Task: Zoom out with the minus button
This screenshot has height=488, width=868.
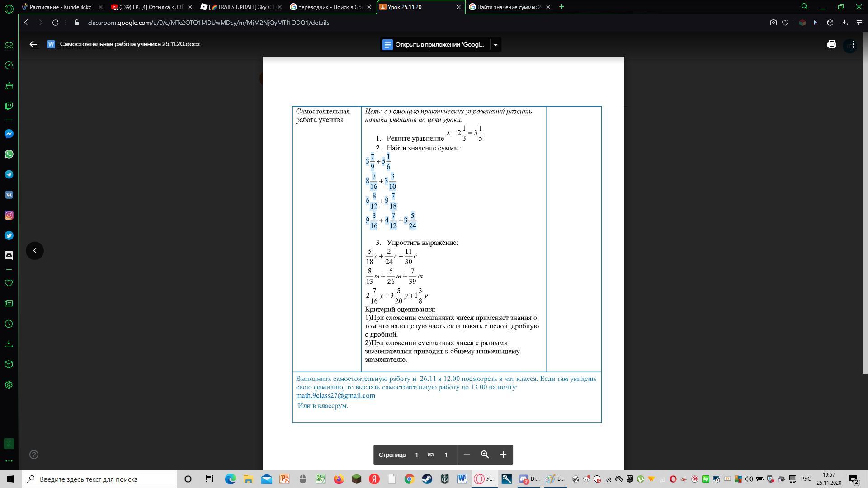Action: [x=467, y=455]
